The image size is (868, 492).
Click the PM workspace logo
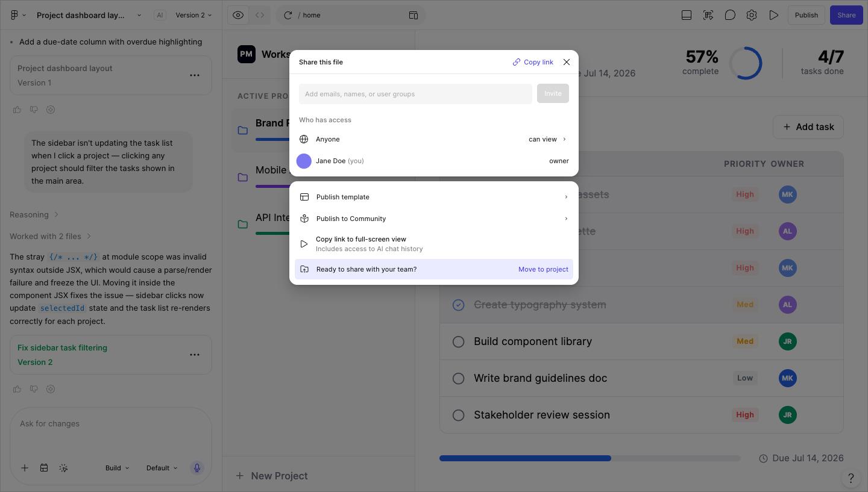pos(247,54)
